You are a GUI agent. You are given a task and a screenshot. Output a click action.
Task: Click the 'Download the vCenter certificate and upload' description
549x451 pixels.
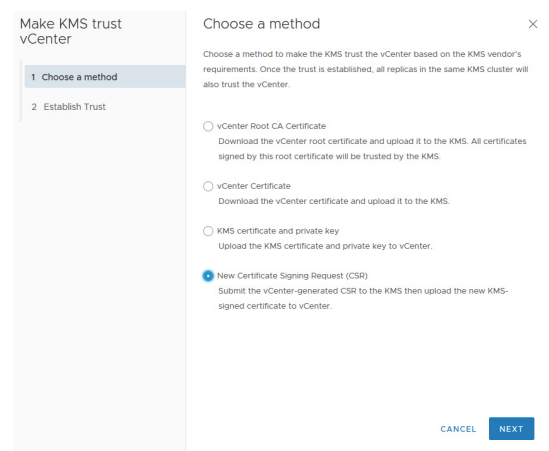pos(334,201)
